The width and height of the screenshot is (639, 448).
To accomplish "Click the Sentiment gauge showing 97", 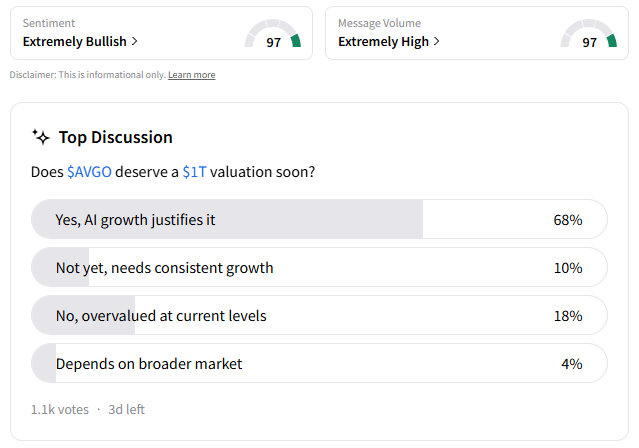I will pos(273,36).
